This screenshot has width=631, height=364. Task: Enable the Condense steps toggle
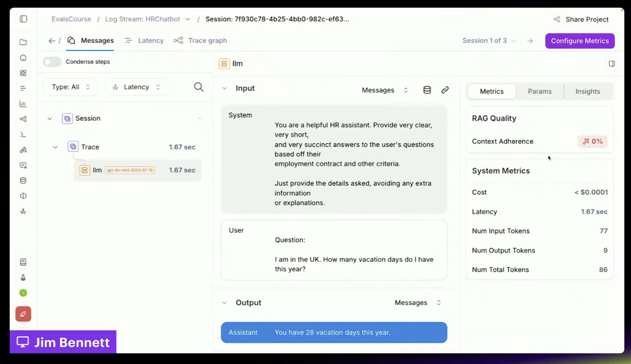[52, 62]
